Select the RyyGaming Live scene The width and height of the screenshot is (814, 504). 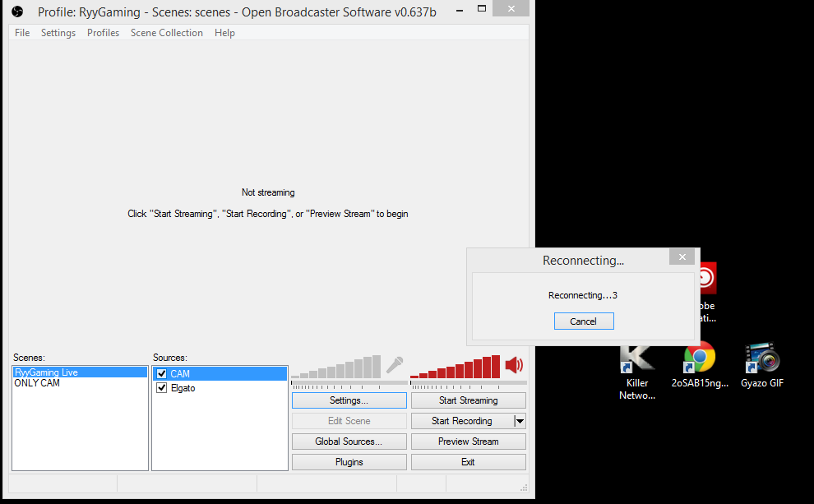pyautogui.click(x=80, y=372)
